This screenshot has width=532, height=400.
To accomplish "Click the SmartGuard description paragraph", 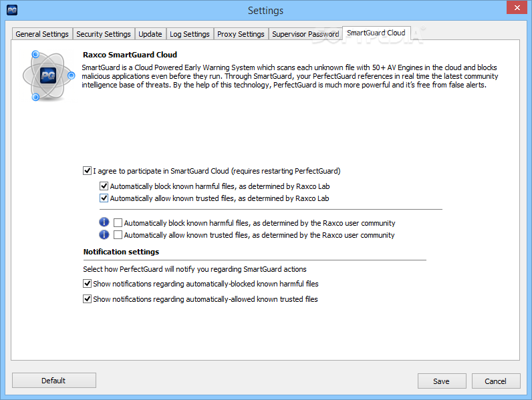I will (290, 76).
